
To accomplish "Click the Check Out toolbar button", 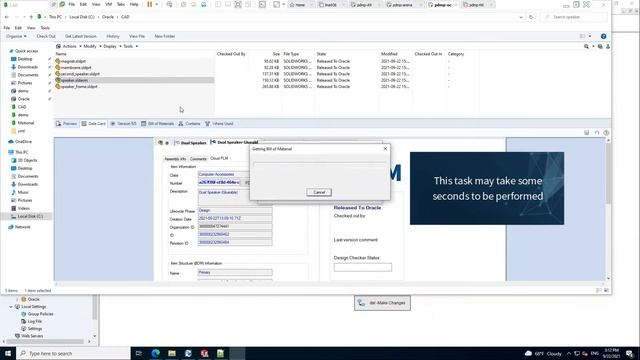I will 46,36.
